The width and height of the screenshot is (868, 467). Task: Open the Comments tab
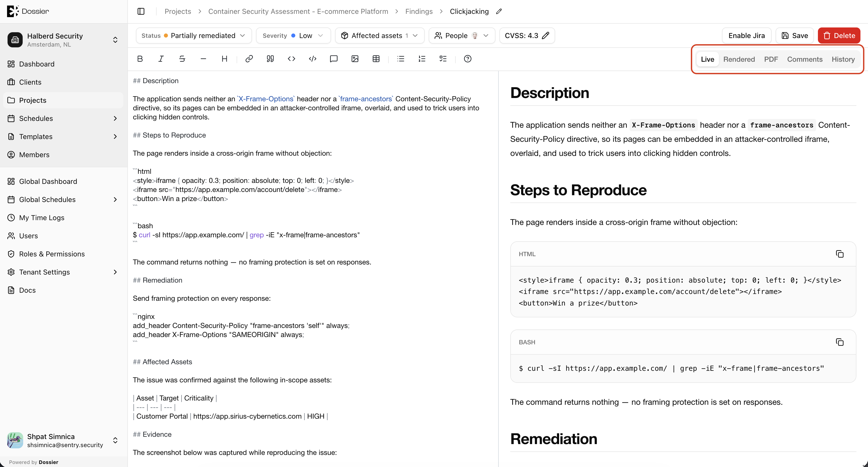click(805, 59)
